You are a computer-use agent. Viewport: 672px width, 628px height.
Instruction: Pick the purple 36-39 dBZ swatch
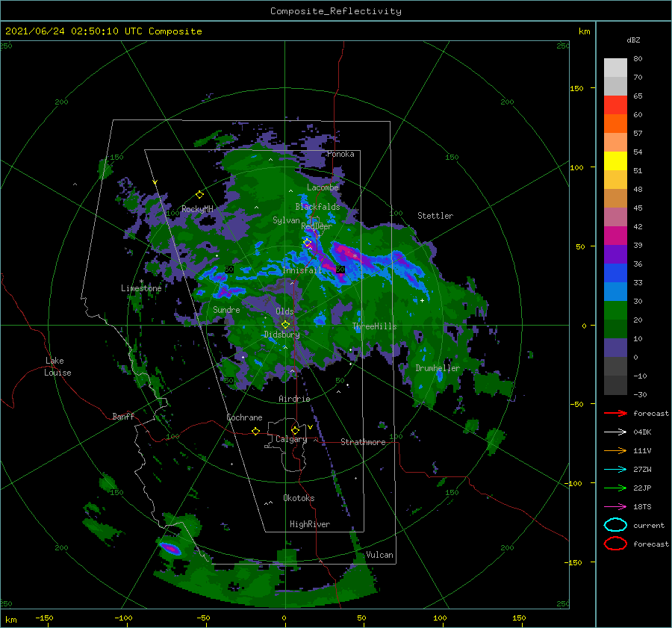615,255
